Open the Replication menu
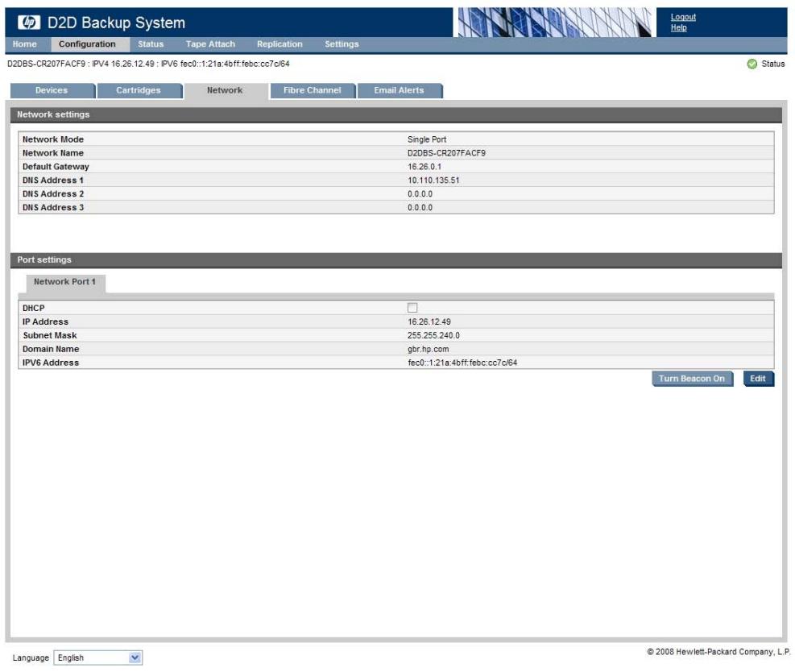The image size is (795, 672). [x=279, y=44]
